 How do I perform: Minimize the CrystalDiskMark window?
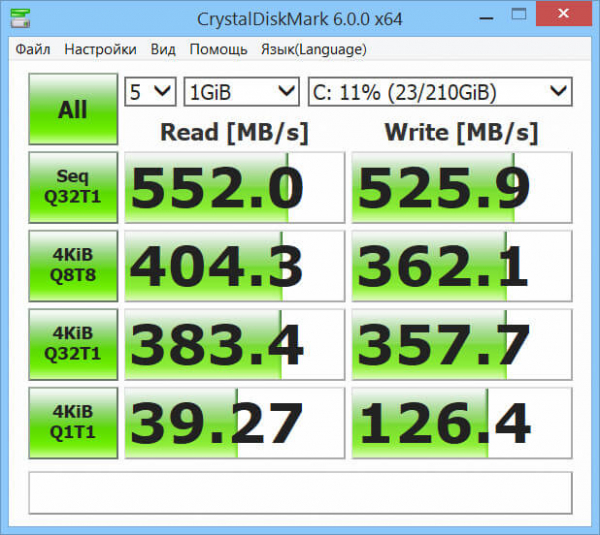click(486, 16)
